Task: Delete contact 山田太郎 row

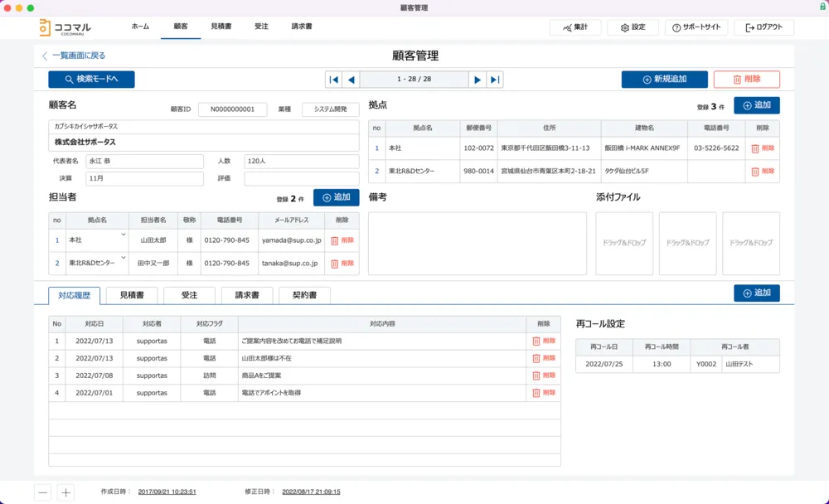Action: click(342, 240)
